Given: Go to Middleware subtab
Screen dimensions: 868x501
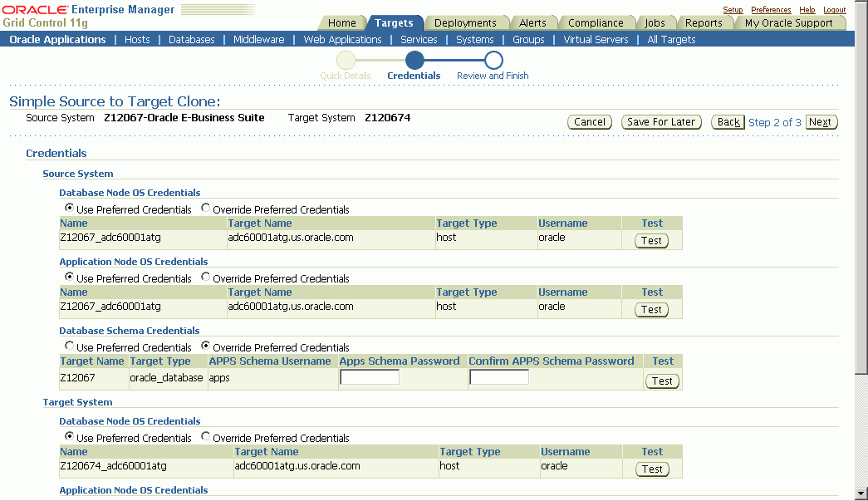Looking at the screenshot, I should click(258, 39).
